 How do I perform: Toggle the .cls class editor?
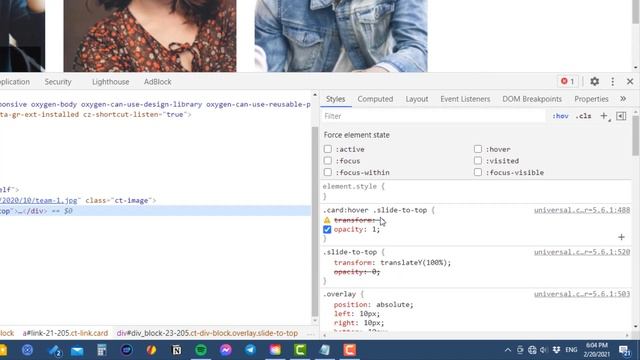coord(583,116)
